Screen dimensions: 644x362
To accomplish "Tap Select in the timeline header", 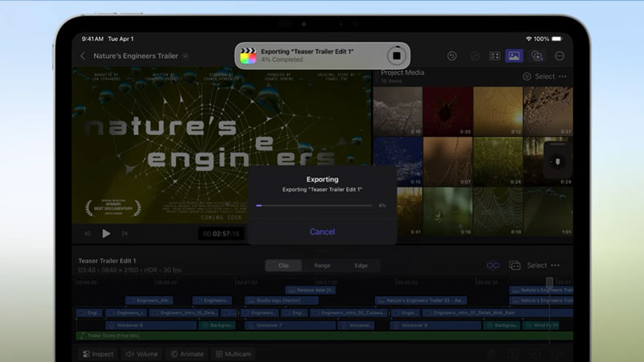I will coord(537,265).
